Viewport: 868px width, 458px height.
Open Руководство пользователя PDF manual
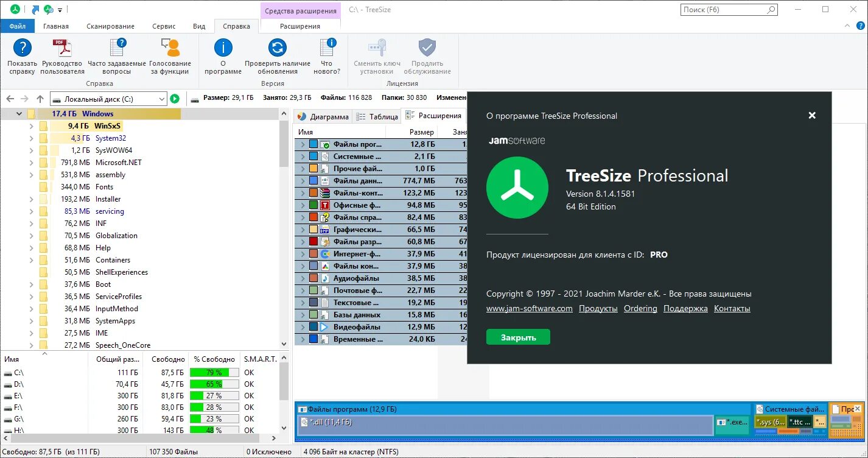tap(63, 48)
